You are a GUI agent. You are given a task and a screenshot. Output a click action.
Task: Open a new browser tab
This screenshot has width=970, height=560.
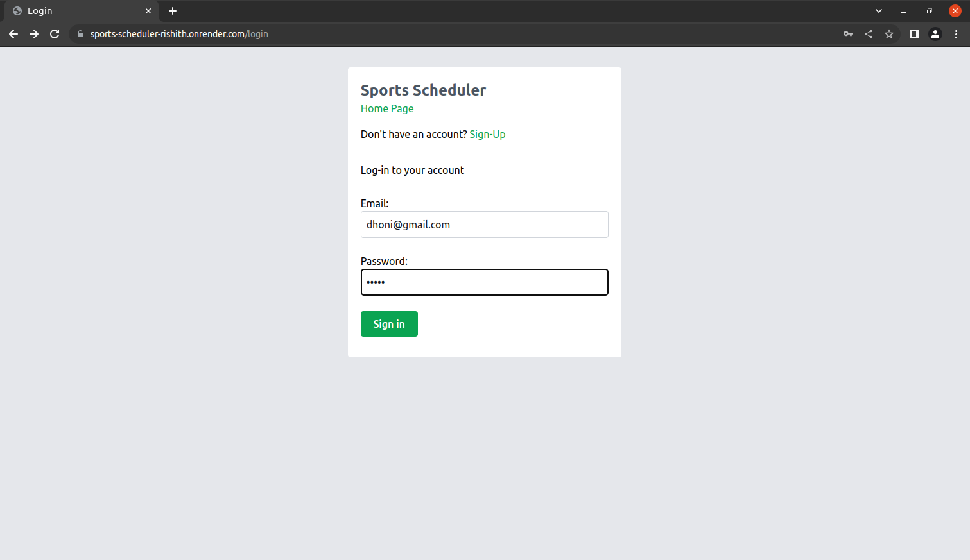[172, 11]
